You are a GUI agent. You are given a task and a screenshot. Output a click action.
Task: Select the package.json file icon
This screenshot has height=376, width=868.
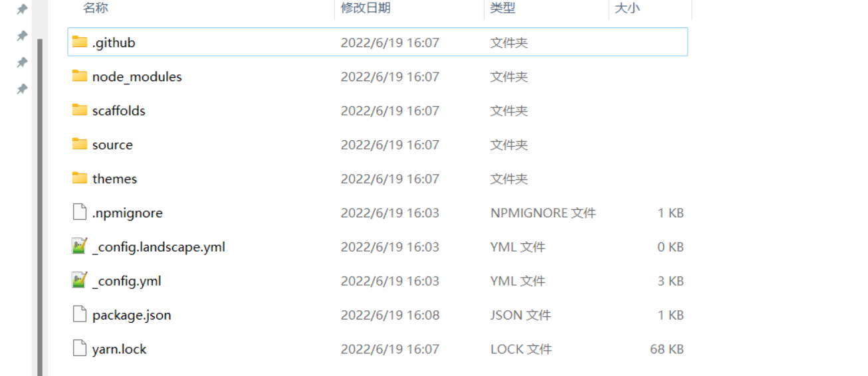click(80, 315)
